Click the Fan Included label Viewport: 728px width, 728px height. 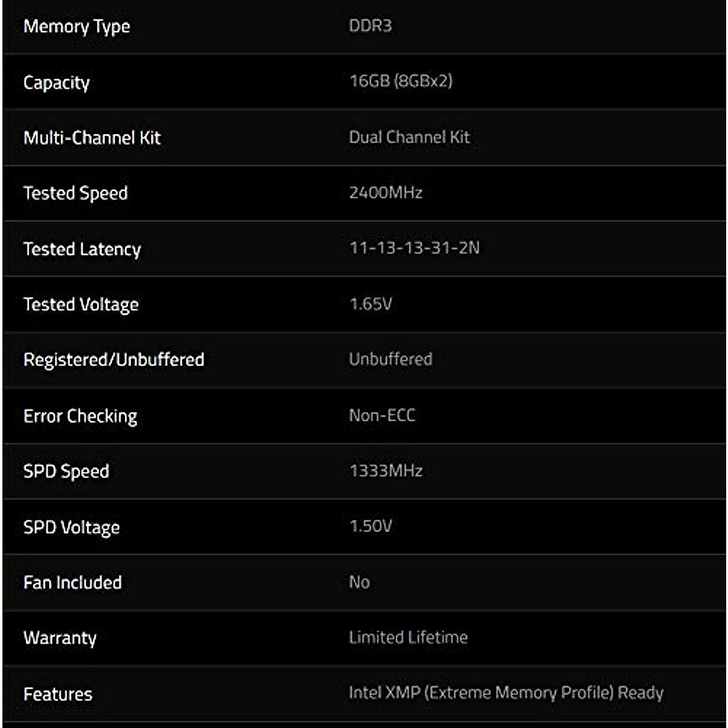coord(72,582)
